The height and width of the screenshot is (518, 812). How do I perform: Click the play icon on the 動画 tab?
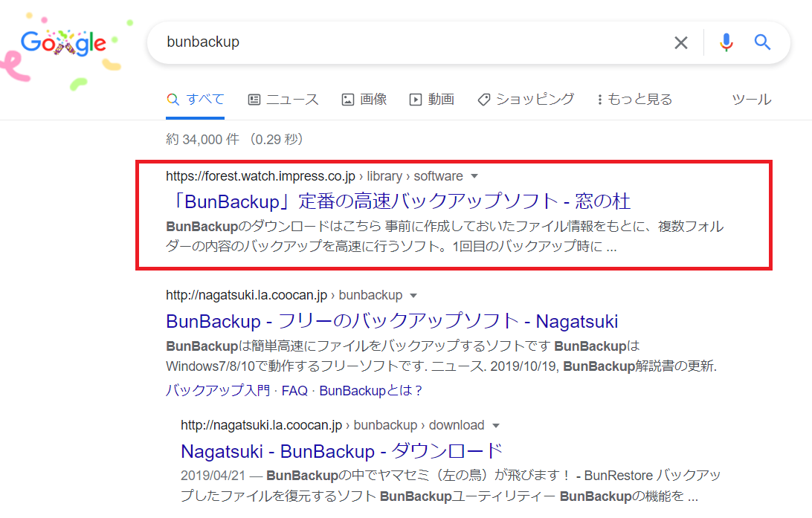pyautogui.click(x=416, y=100)
